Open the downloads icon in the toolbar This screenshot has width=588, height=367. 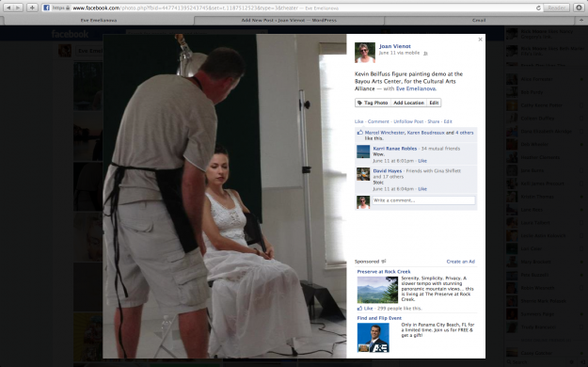tap(579, 8)
